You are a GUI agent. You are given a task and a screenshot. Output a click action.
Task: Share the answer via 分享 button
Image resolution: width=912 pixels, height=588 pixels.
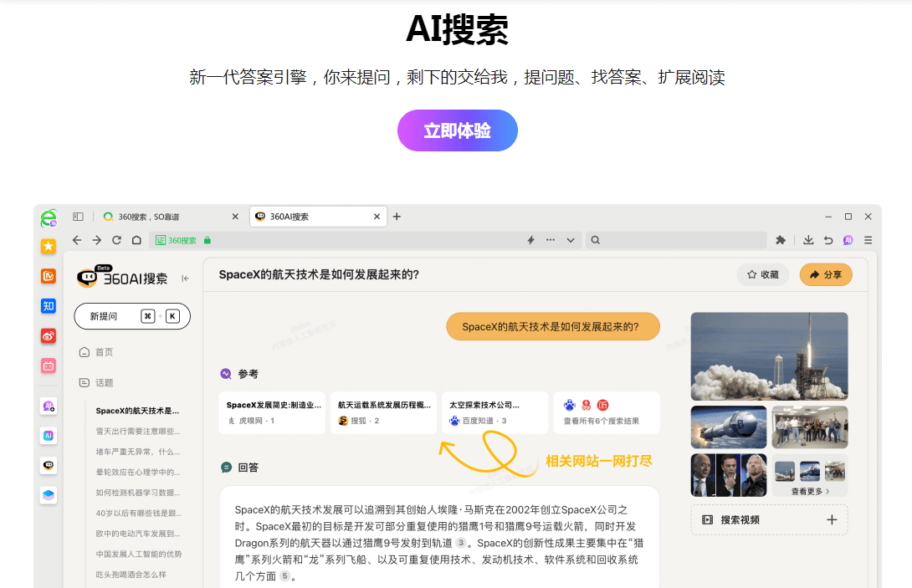[825, 274]
